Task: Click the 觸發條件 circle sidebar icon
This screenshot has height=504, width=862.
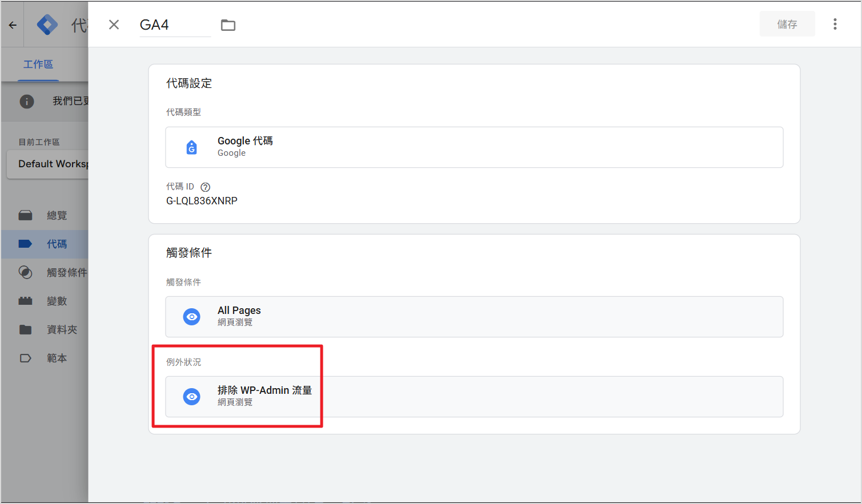Action: [x=25, y=272]
